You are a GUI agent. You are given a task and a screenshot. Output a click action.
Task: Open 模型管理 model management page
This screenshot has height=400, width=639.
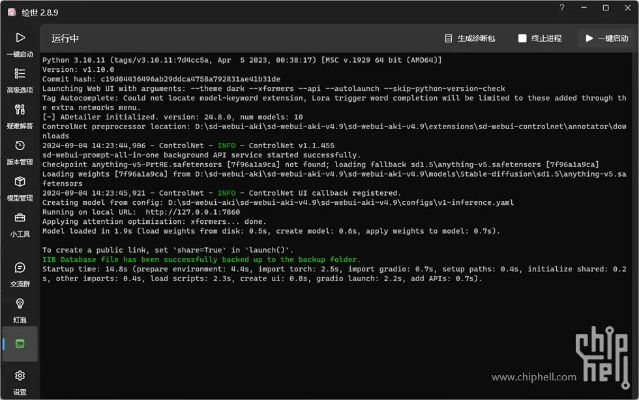(x=19, y=188)
